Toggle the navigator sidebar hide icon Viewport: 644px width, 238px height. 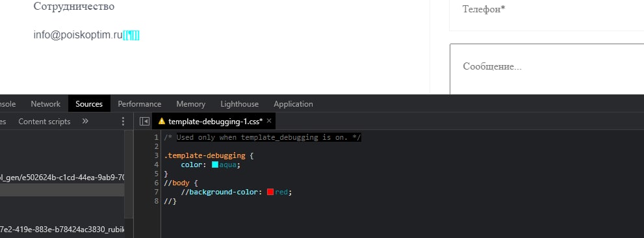144,121
